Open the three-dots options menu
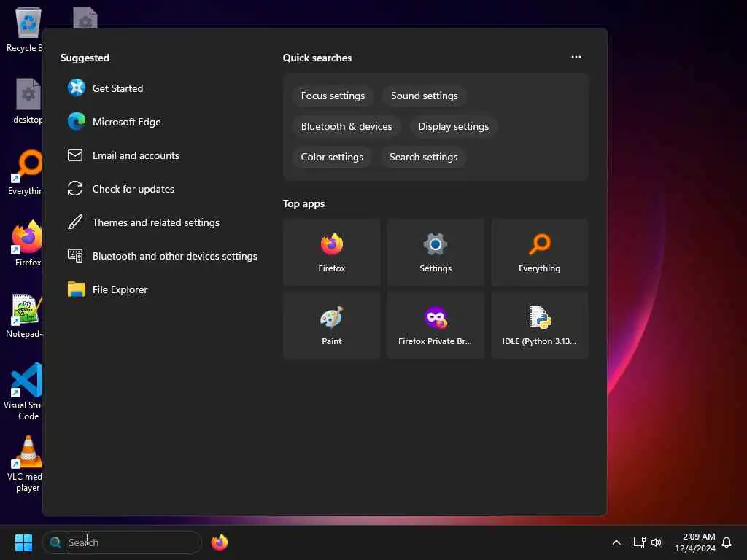This screenshot has width=747, height=560. pos(576,57)
